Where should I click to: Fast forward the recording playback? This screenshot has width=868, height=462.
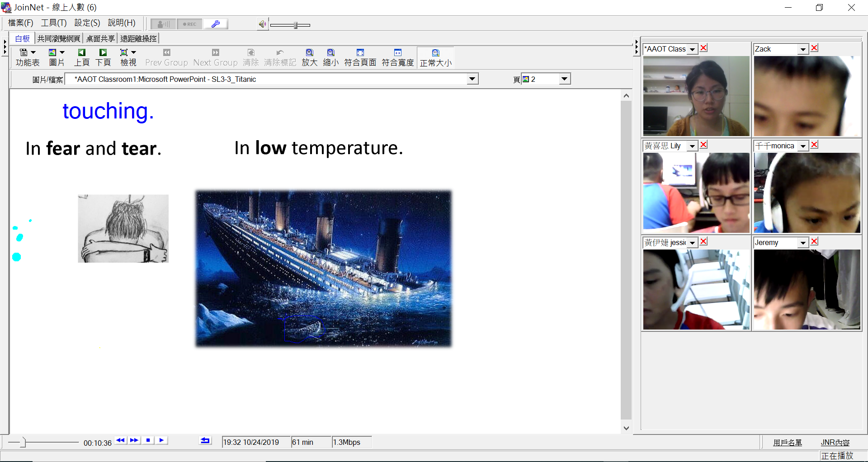(134, 440)
